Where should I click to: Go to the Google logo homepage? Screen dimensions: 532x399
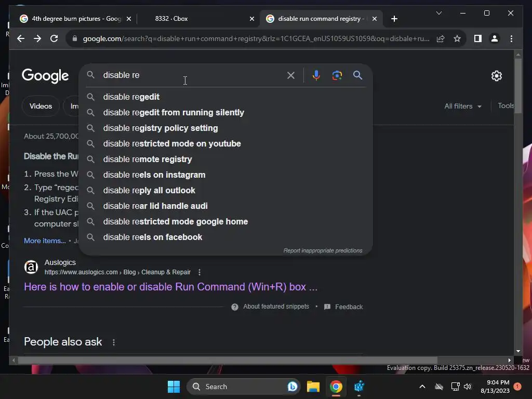point(45,76)
